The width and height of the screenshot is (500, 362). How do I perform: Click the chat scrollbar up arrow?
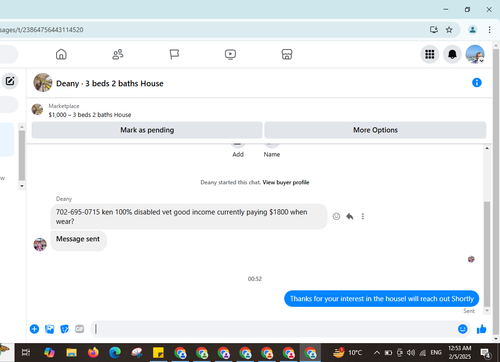point(487,148)
